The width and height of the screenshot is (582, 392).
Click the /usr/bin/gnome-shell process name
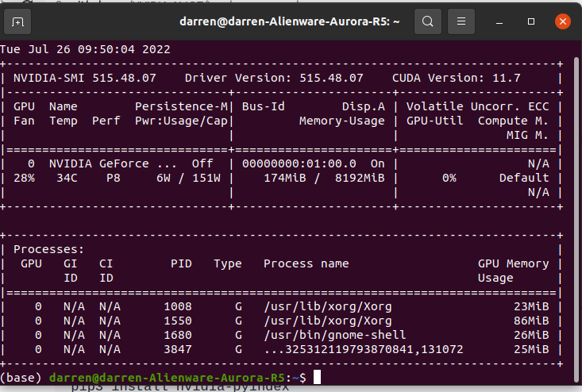[334, 335]
